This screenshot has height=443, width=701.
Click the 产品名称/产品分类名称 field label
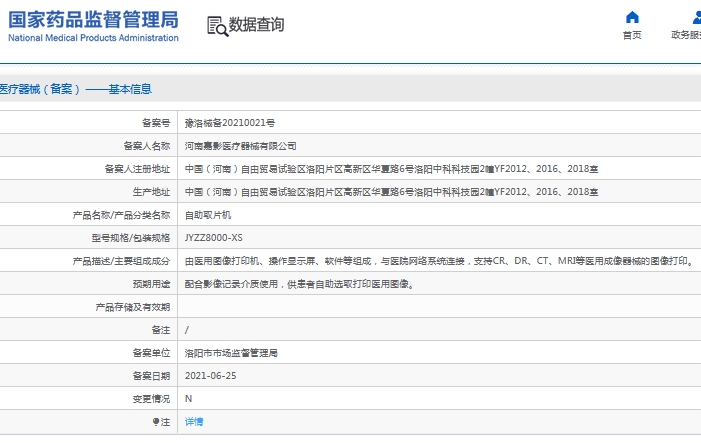pos(121,215)
